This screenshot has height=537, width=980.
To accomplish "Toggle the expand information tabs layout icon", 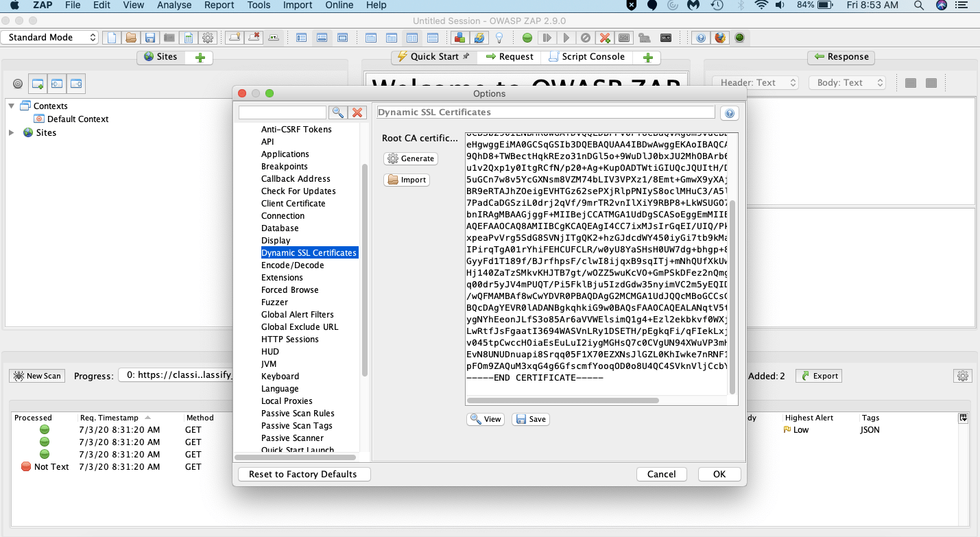I will click(x=321, y=38).
